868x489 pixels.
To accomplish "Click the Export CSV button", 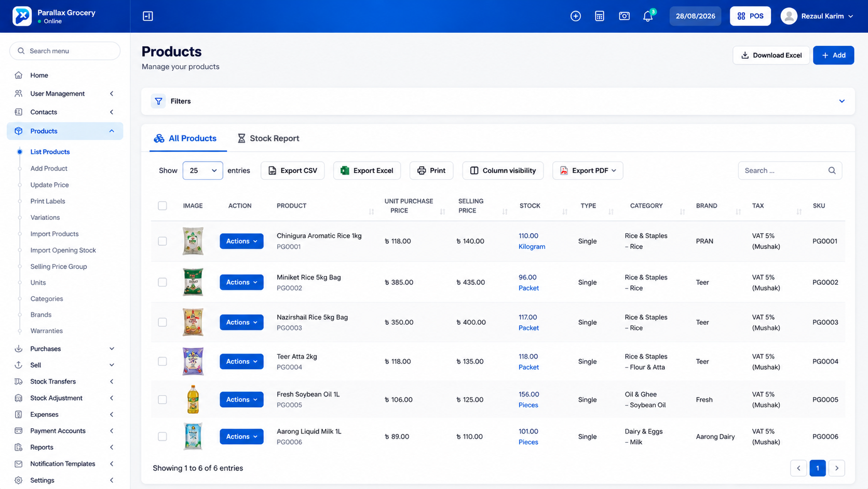I will tap(292, 170).
